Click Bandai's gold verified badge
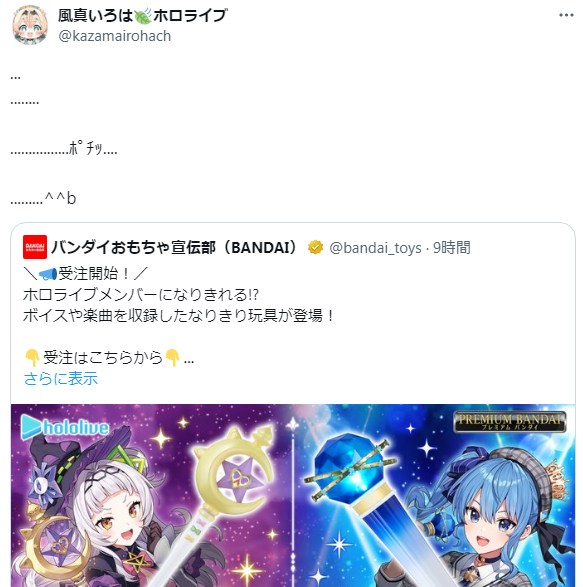The image size is (583, 587). tap(315, 247)
